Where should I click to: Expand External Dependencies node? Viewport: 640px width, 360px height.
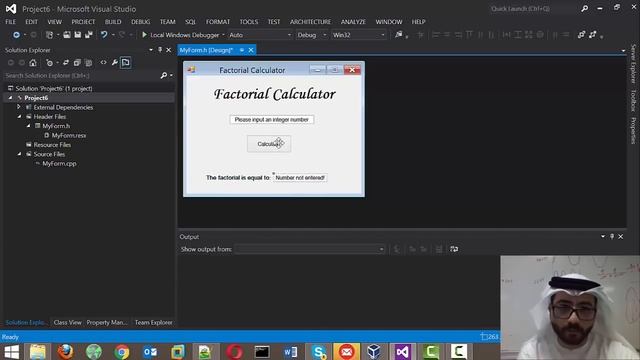19,107
